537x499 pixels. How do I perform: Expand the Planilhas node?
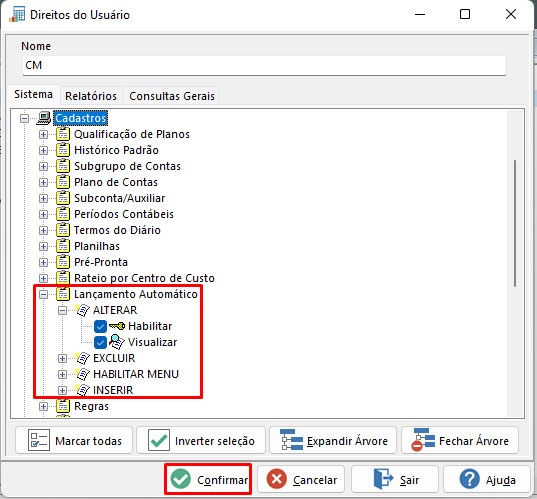coord(43,246)
